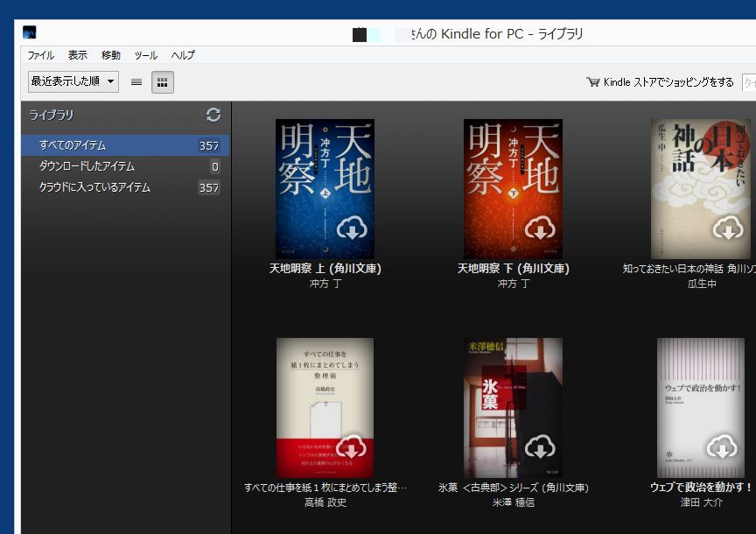Open the ツール menu
This screenshot has height=534, width=756.
145,55
